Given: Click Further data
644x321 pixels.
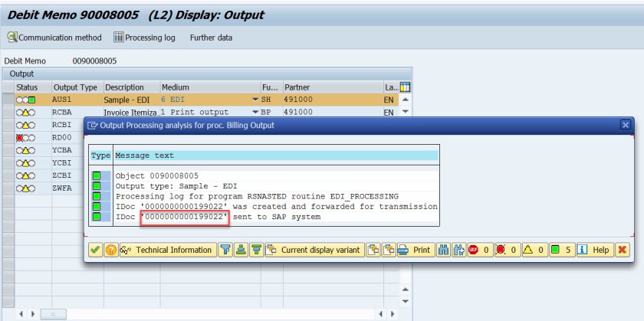Looking at the screenshot, I should pyautogui.click(x=211, y=38).
